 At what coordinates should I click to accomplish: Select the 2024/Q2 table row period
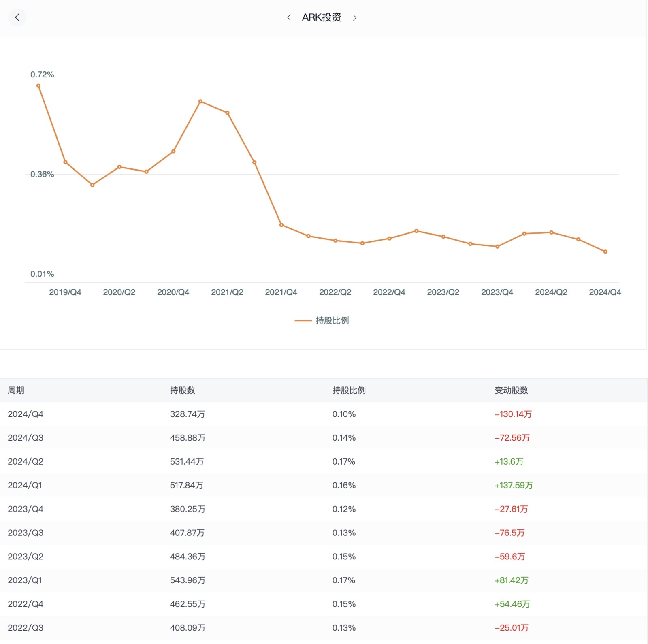pyautogui.click(x=26, y=462)
